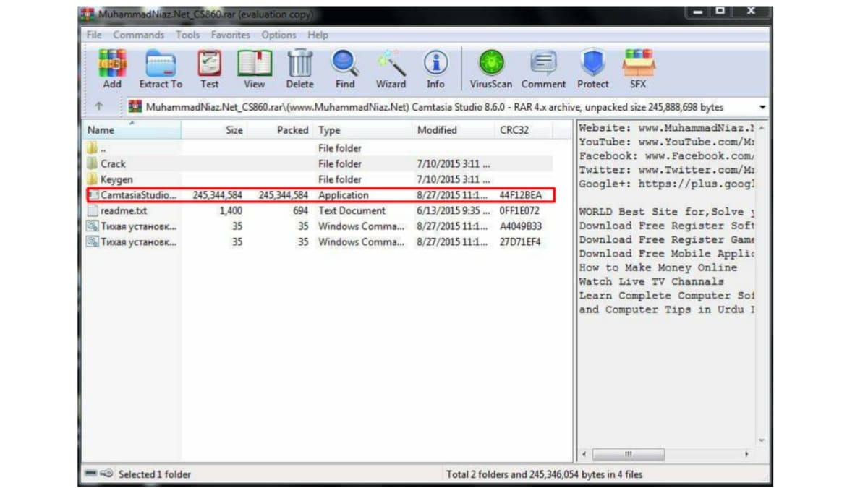Click the parent folder '..' icon

pyautogui.click(x=93, y=148)
